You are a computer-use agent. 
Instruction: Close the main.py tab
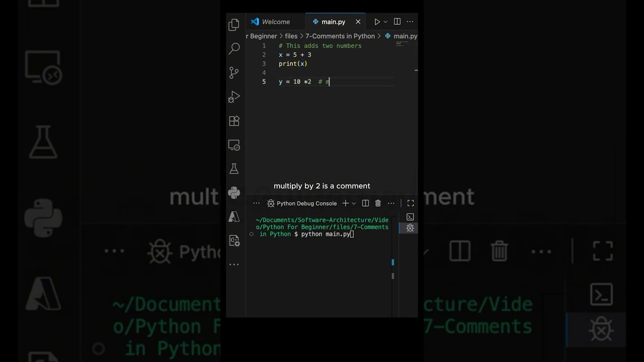pyautogui.click(x=358, y=22)
